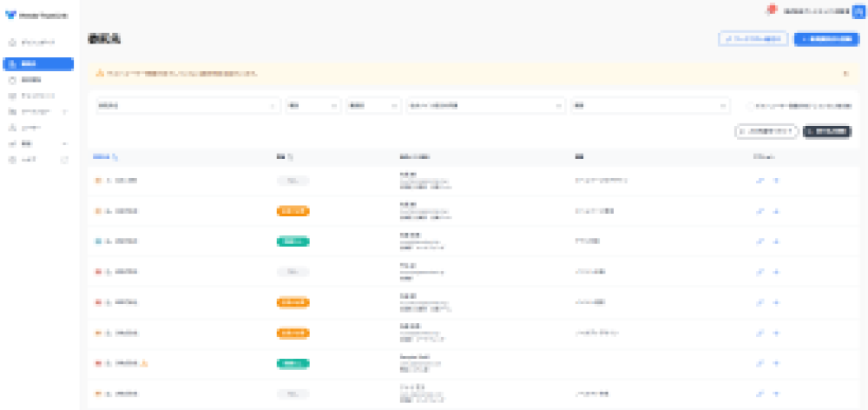Screen dimensions: 868x410
Task: Open the second filter dropdown in the filter bar
Action: (x=312, y=105)
